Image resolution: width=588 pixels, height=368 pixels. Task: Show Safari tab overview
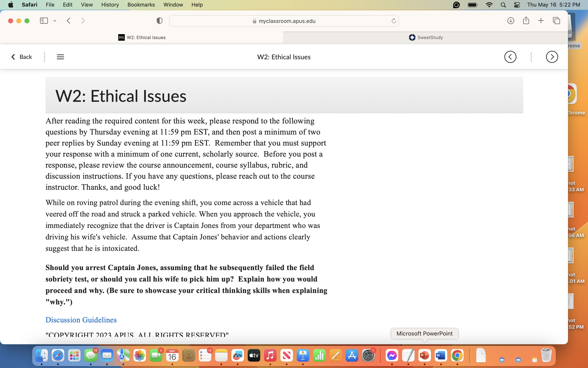coord(556,21)
